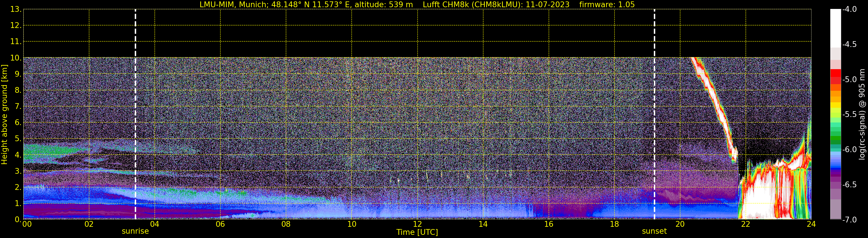Click the '5.' tick on the height axis
The width and height of the screenshot is (868, 238).
click(x=18, y=139)
